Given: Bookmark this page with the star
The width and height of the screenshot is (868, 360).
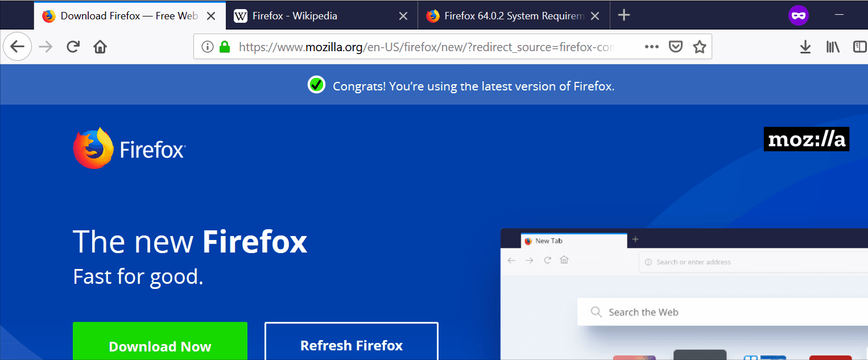Looking at the screenshot, I should [700, 47].
